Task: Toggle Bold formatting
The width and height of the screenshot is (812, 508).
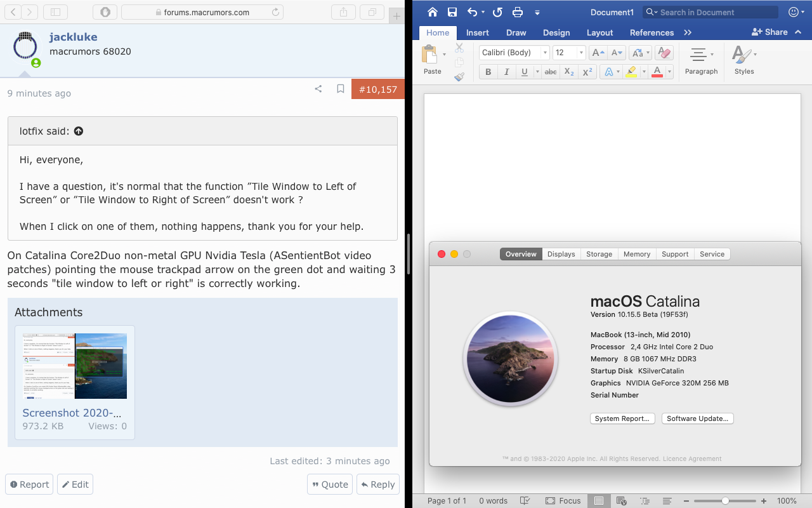Action: click(488, 72)
